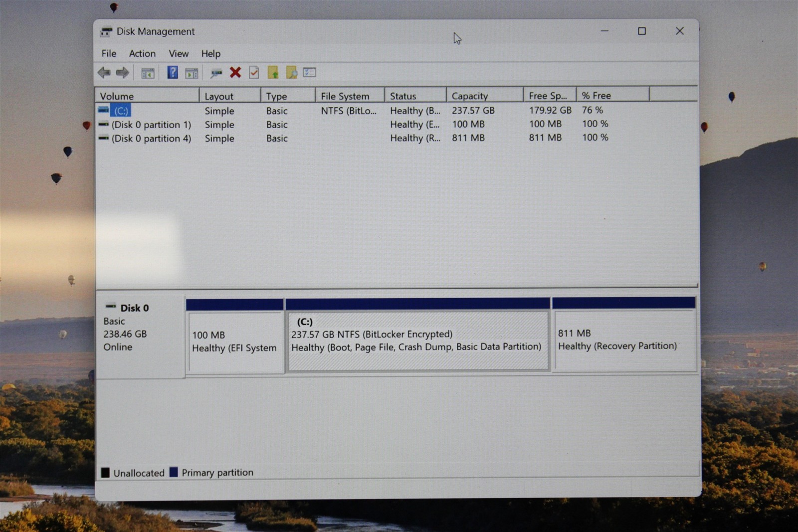Click the 179.92 GB free space cell
Viewport: 798px width, 532px height.
[x=550, y=110]
